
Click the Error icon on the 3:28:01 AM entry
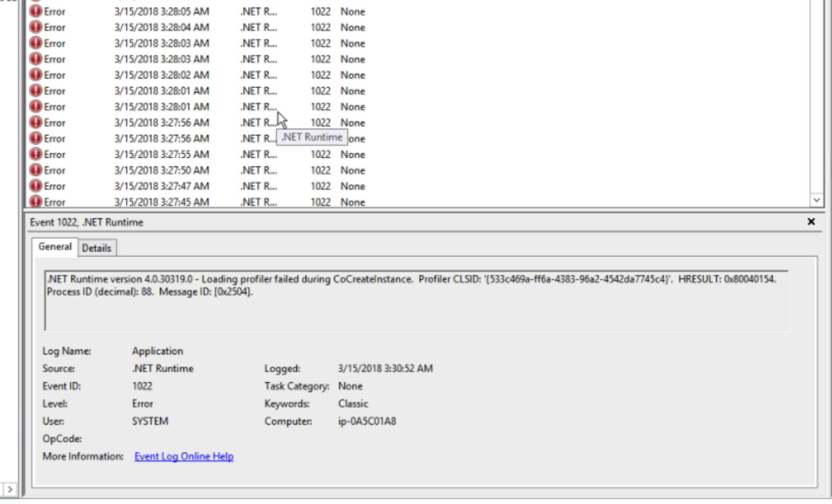pyautogui.click(x=36, y=91)
